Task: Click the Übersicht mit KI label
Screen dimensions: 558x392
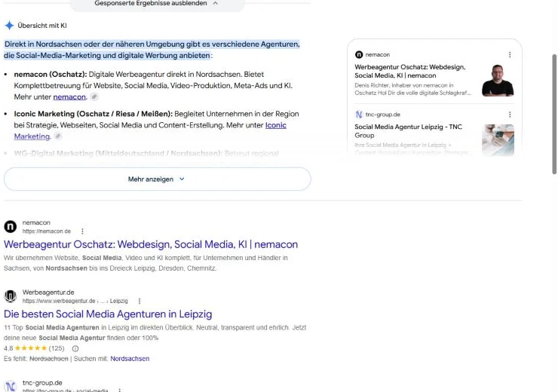Action: (42, 26)
